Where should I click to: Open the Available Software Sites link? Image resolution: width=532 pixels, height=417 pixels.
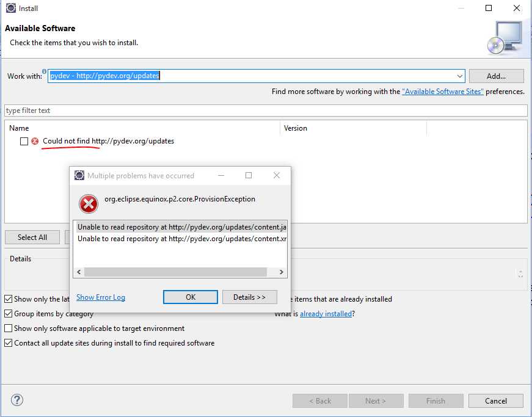(x=442, y=92)
